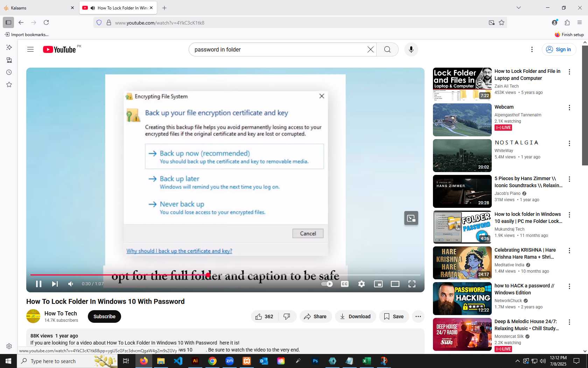Search with your voice microphone
The width and height of the screenshot is (588, 368).
(x=411, y=49)
